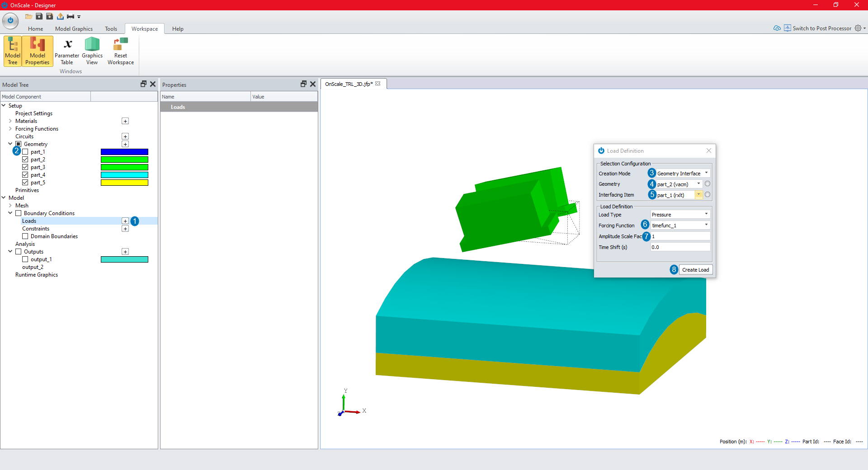Add a new output with plus icon
868x470 pixels.
point(125,252)
